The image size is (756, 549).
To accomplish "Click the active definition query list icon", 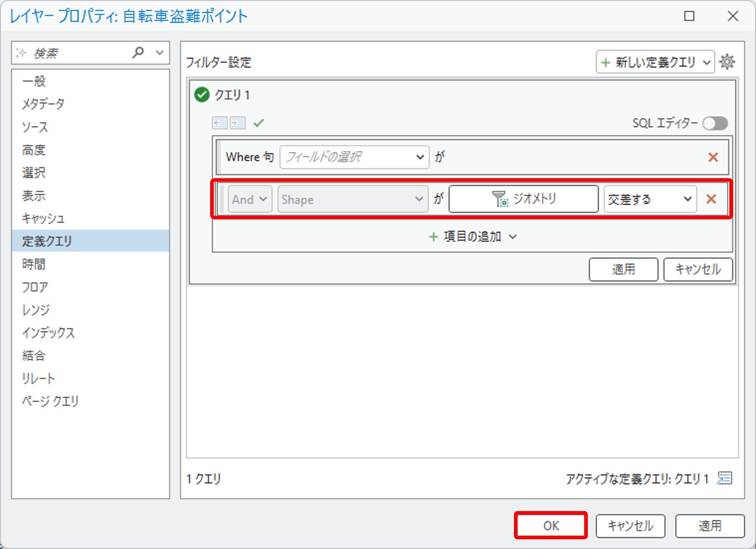I will tap(725, 478).
